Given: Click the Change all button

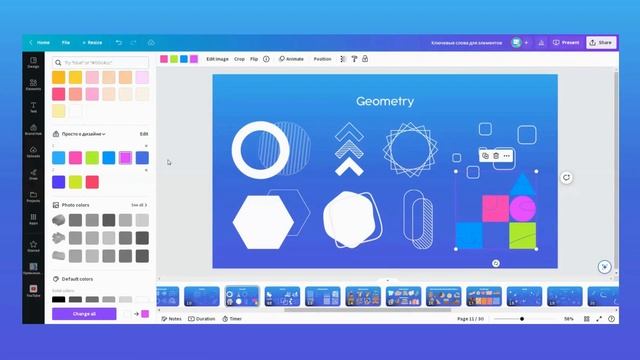Looking at the screenshot, I should pos(84,314).
